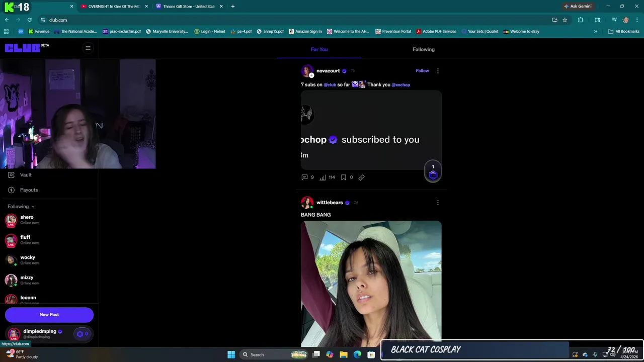This screenshot has height=362, width=644.
Task: Open Windows Start menu
Action: [x=231, y=354]
